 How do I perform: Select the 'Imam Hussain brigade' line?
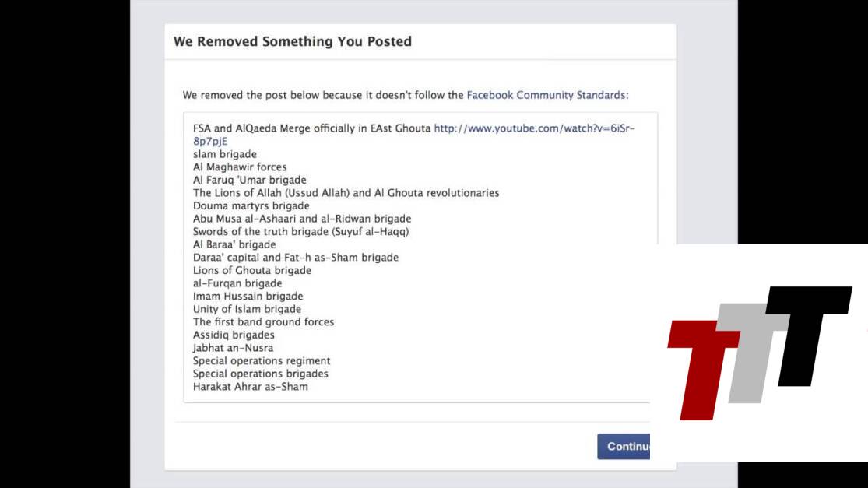(x=248, y=297)
